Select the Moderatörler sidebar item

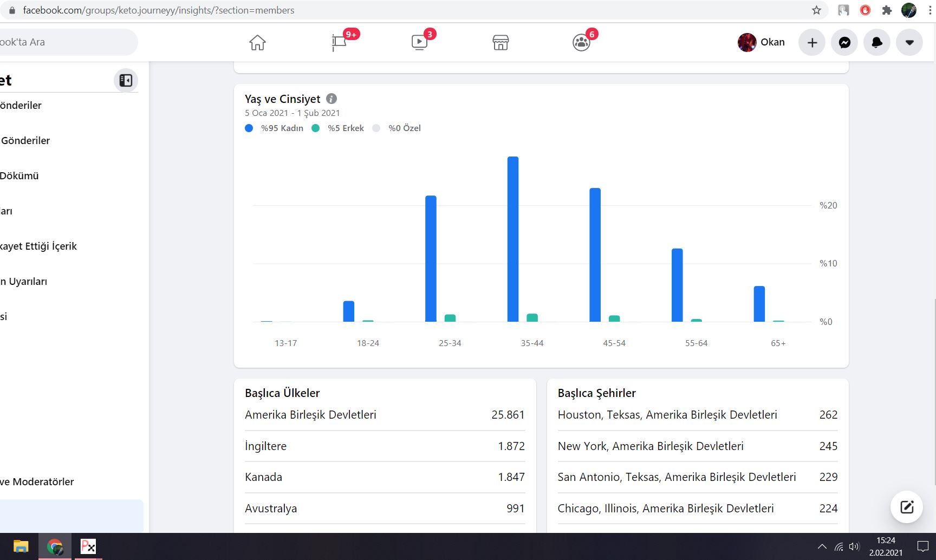37,481
